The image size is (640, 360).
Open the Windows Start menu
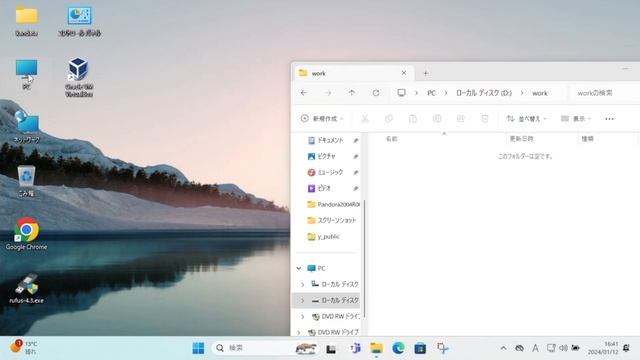click(198, 348)
